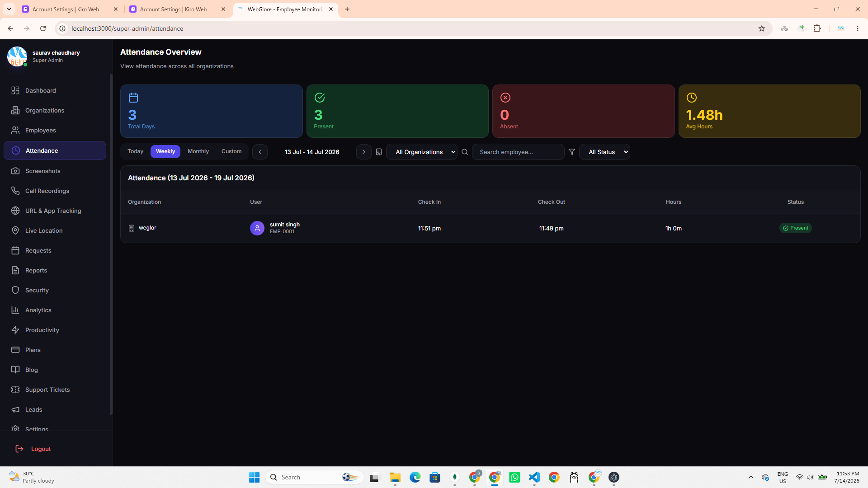Open the Analytics chart icon
The width and height of the screenshot is (868, 488).
(x=15, y=310)
